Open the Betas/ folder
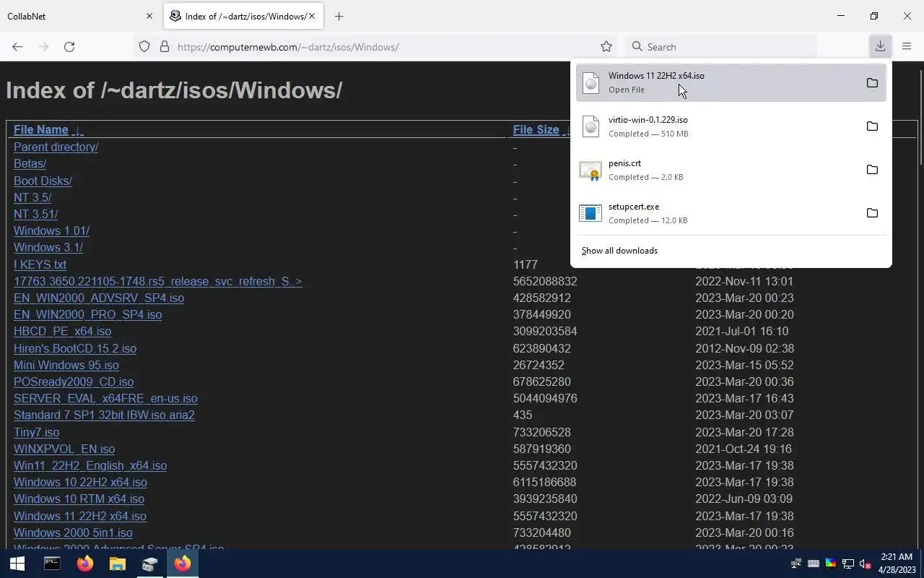Screen dimensions: 924x578 30,163
